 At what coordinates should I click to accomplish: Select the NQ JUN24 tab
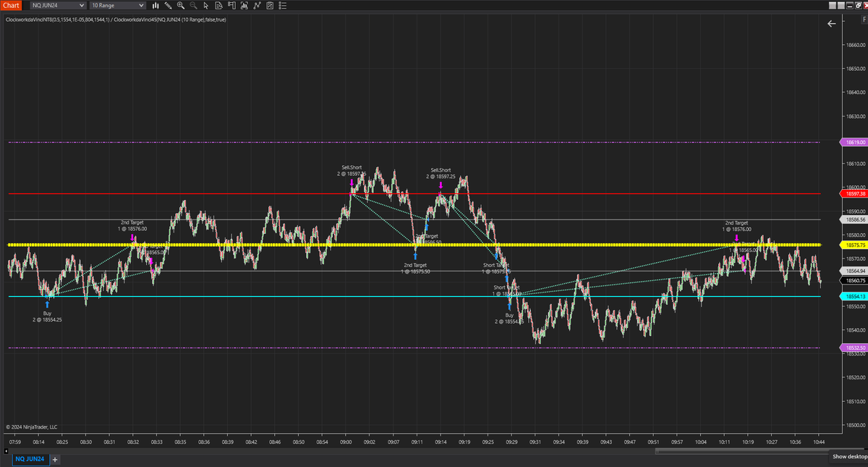click(30, 459)
